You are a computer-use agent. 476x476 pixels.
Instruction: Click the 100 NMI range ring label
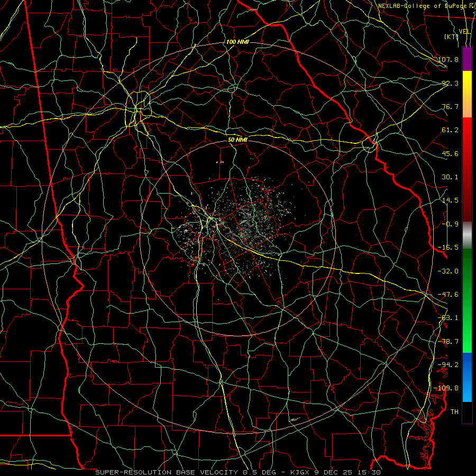pyautogui.click(x=237, y=42)
